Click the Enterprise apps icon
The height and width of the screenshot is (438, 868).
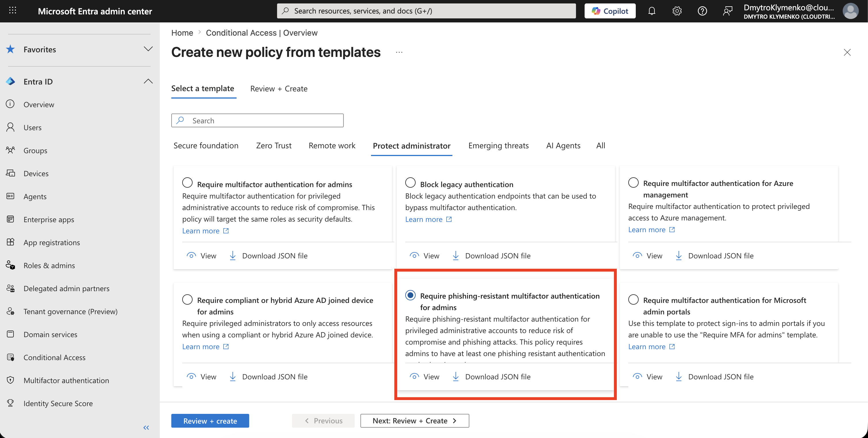(x=10, y=219)
